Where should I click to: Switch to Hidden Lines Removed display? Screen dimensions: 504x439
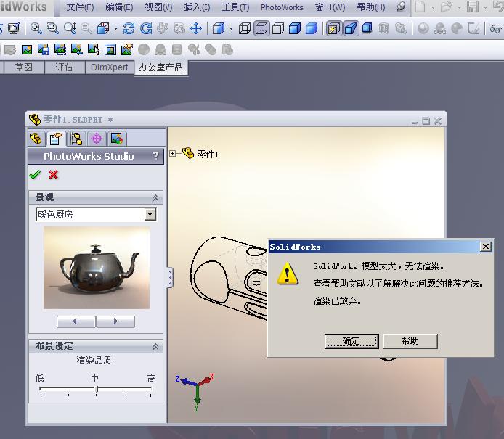coord(278,28)
